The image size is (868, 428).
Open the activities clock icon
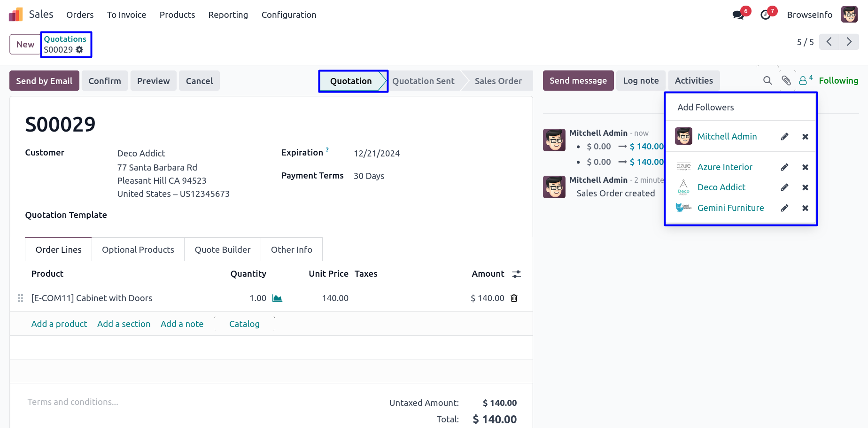[x=766, y=15]
